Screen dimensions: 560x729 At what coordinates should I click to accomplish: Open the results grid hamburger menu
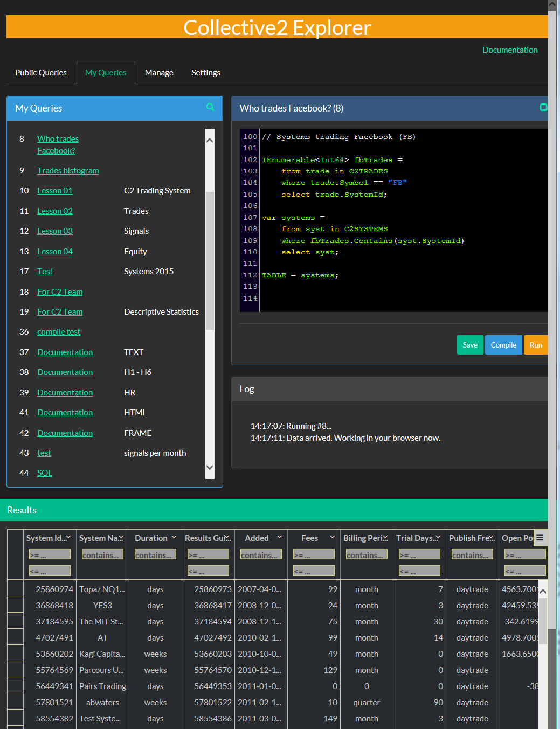coord(540,538)
